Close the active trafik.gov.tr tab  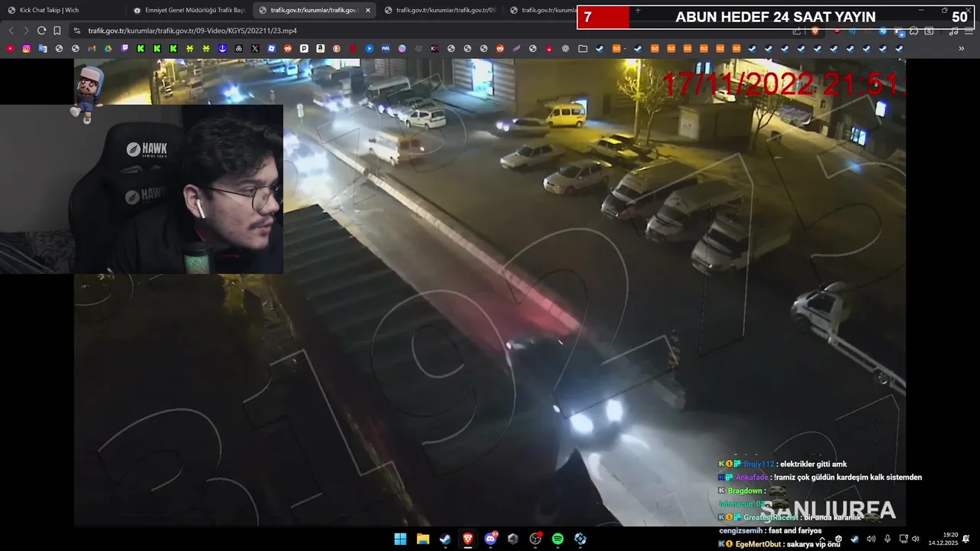tap(368, 10)
